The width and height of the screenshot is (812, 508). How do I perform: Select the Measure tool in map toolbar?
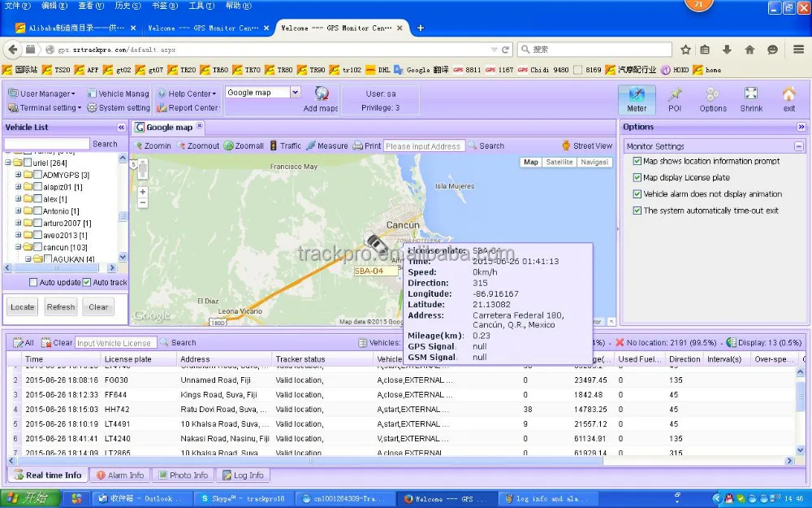[327, 146]
